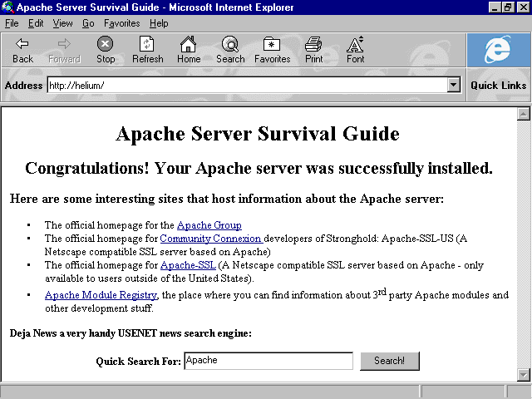
Task: Open the Favorites menu in menu bar
Action: pos(121,23)
